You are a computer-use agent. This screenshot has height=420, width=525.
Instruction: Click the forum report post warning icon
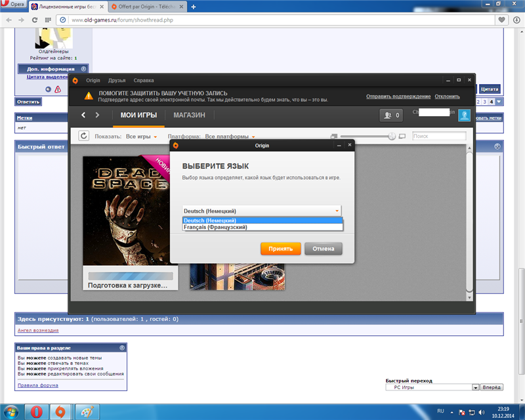pyautogui.click(x=58, y=89)
